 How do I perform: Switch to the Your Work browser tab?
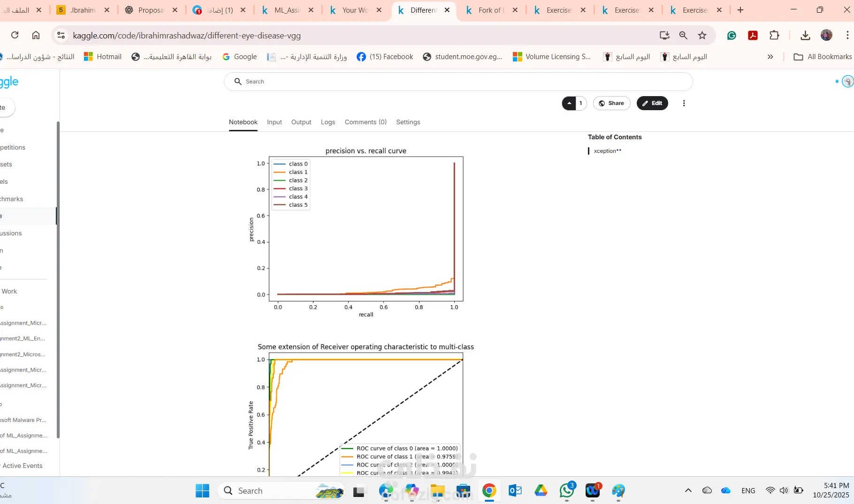coord(356,10)
